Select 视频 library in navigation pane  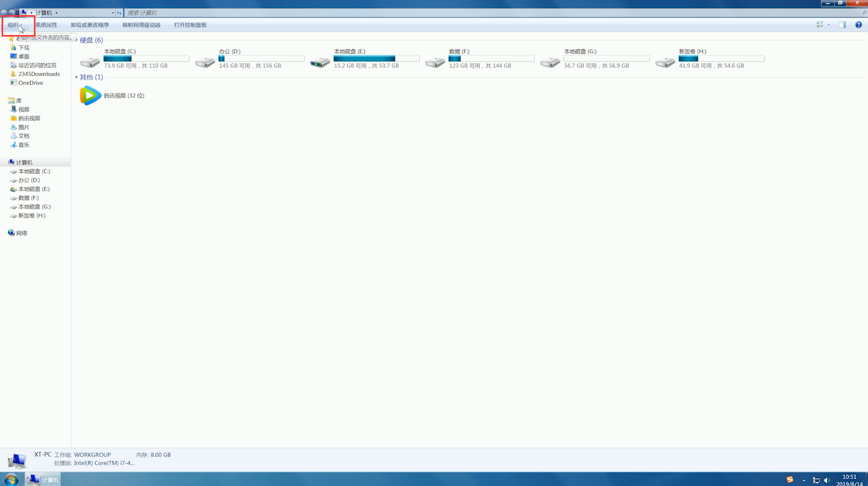pos(24,109)
